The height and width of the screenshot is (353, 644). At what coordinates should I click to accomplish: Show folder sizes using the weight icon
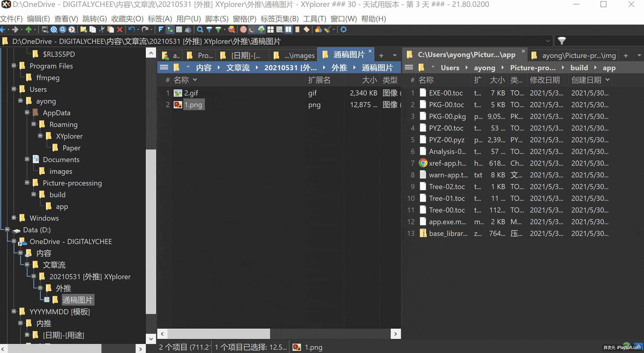point(188,29)
